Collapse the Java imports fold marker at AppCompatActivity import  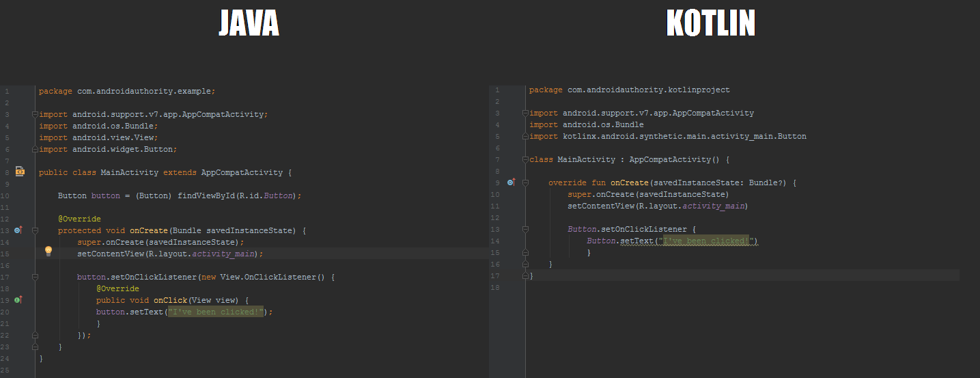pyautogui.click(x=35, y=114)
